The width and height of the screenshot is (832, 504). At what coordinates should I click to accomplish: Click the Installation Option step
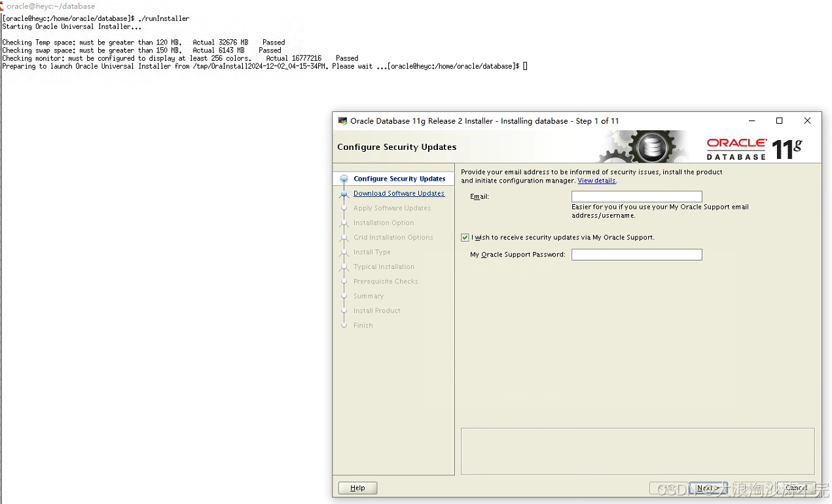(384, 223)
